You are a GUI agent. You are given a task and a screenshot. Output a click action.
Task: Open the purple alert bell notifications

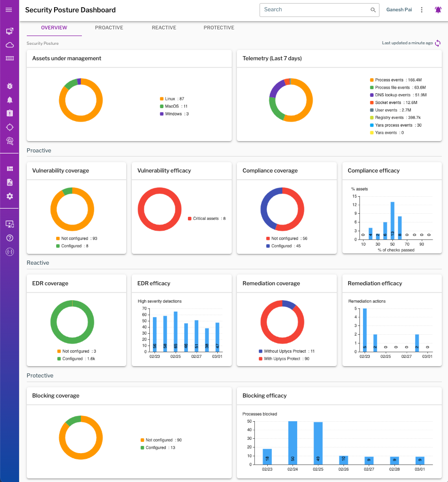pyautogui.click(x=438, y=10)
